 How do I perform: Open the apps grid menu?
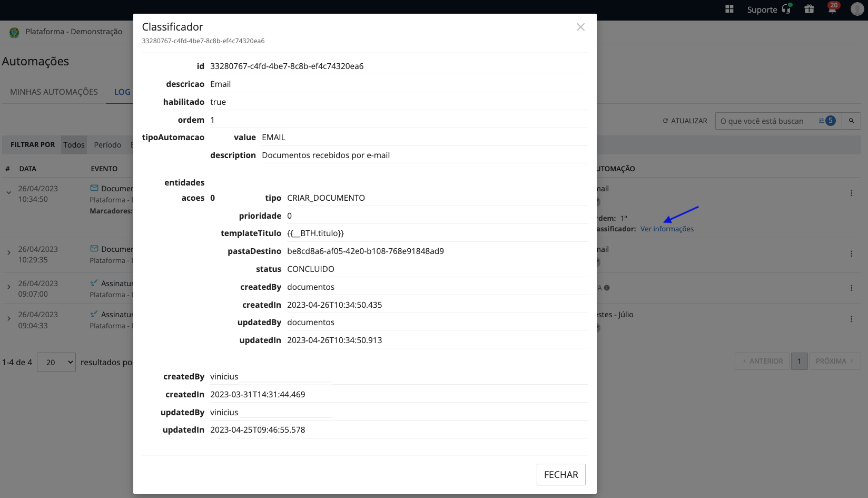click(x=729, y=9)
